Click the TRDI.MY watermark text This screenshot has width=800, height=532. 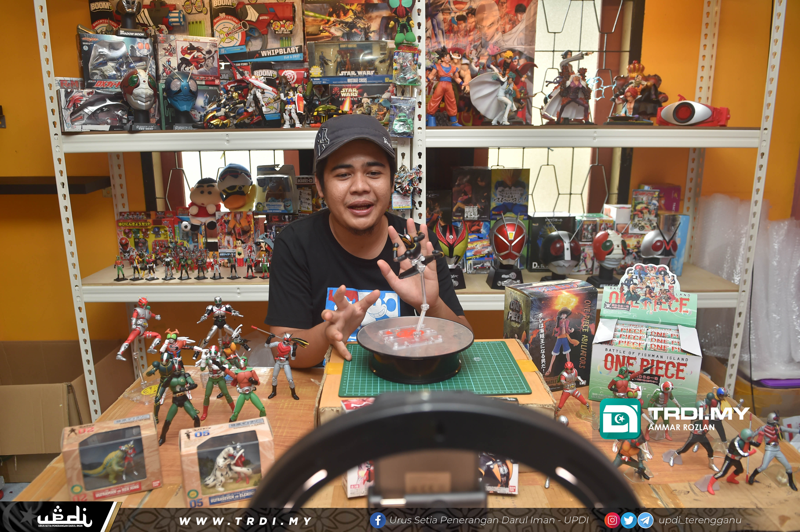click(698, 413)
